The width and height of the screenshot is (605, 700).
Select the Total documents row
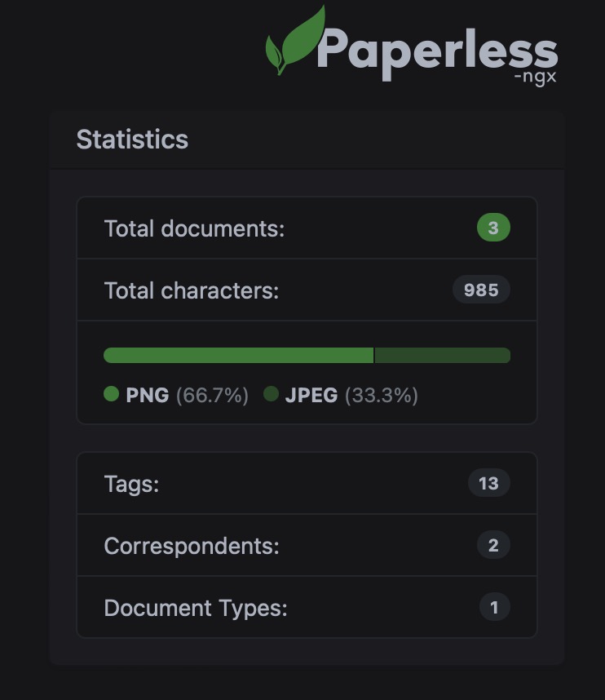[x=306, y=228]
